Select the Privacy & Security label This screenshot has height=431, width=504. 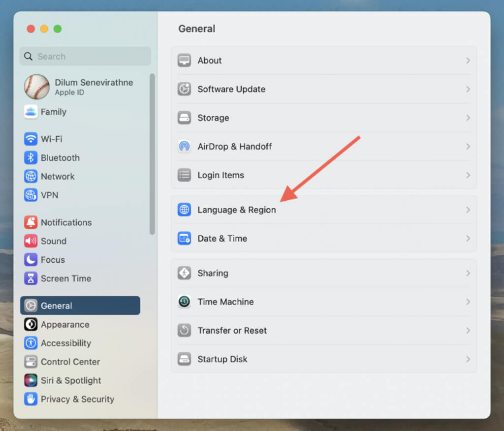click(77, 399)
